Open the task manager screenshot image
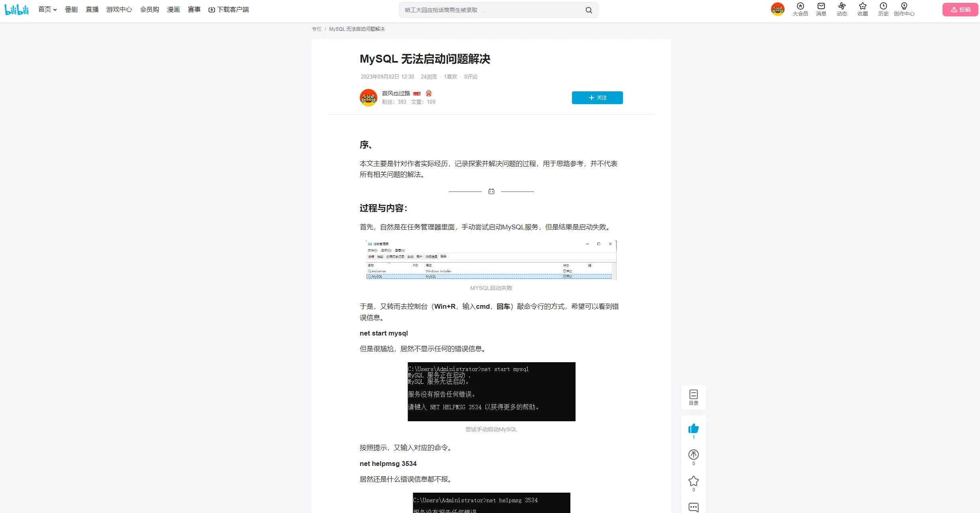Viewport: 980px width, 513px height. point(491,260)
